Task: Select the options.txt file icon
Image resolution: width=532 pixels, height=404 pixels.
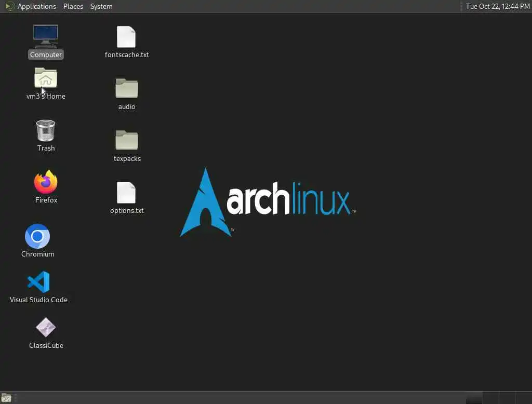Action: pos(126,192)
